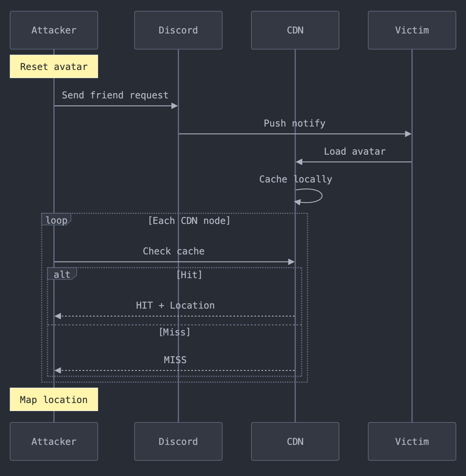The image size is (466, 476).
Task: Click the HIT + Location response label
Action: click(175, 306)
